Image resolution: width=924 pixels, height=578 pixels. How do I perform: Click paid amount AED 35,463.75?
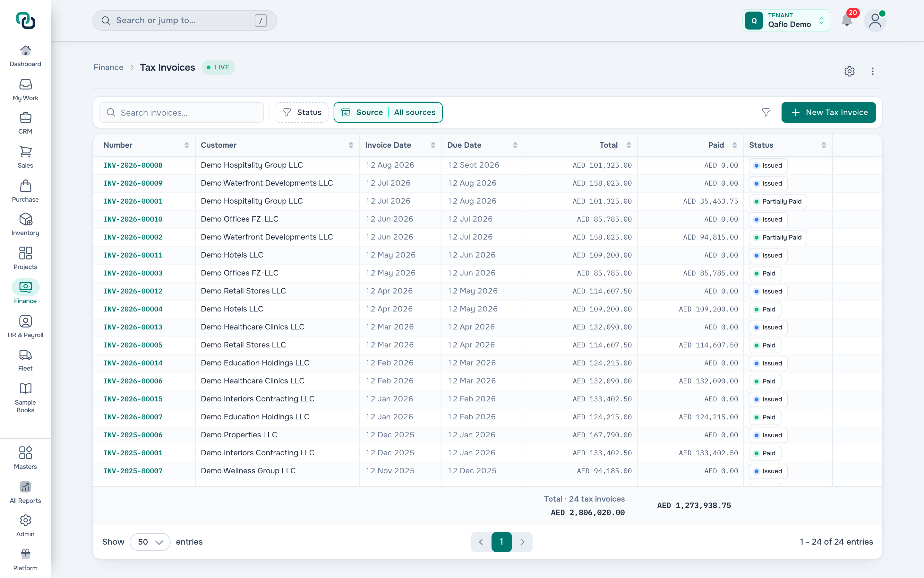click(x=711, y=201)
